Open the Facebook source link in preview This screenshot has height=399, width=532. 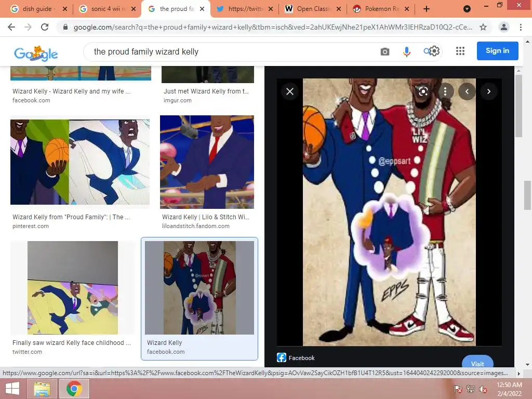pyautogui.click(x=296, y=357)
